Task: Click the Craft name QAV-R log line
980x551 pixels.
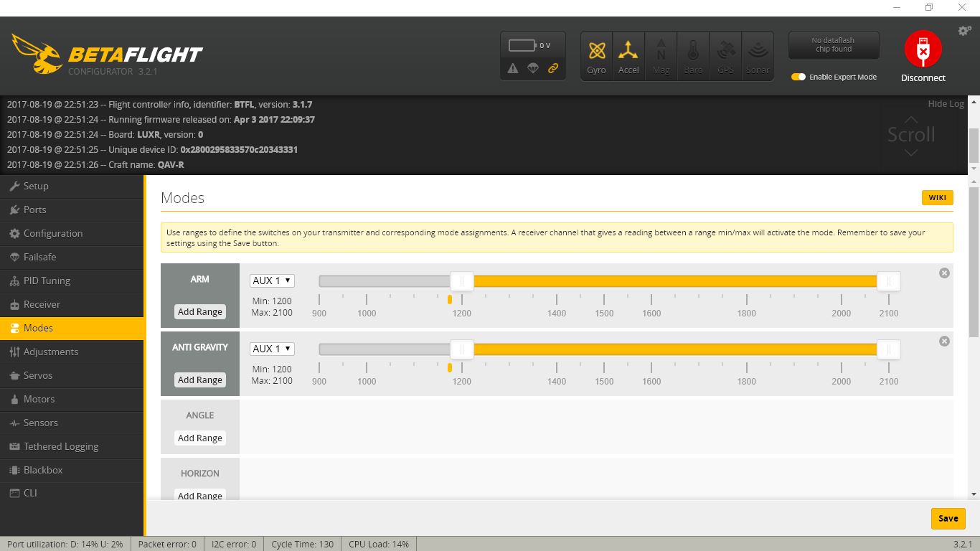Action: (95, 165)
